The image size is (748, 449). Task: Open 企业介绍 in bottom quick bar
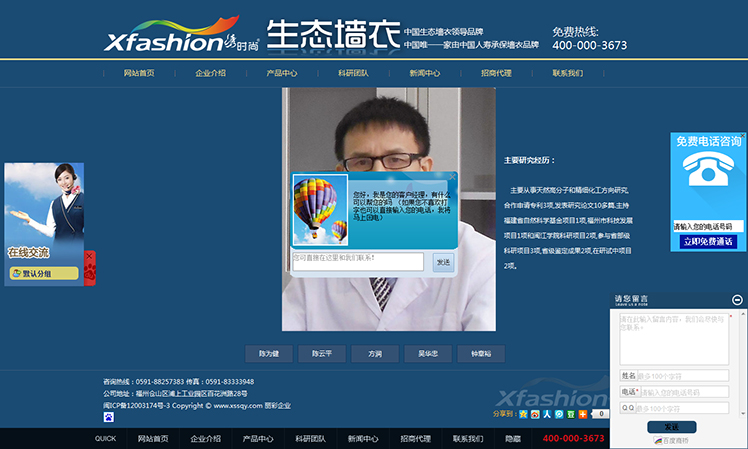[206, 439]
